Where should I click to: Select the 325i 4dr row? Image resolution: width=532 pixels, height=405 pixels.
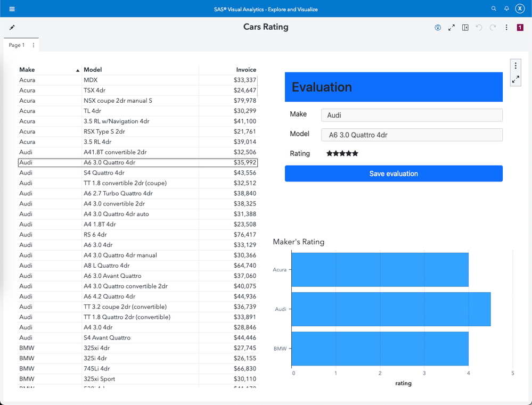(137, 358)
